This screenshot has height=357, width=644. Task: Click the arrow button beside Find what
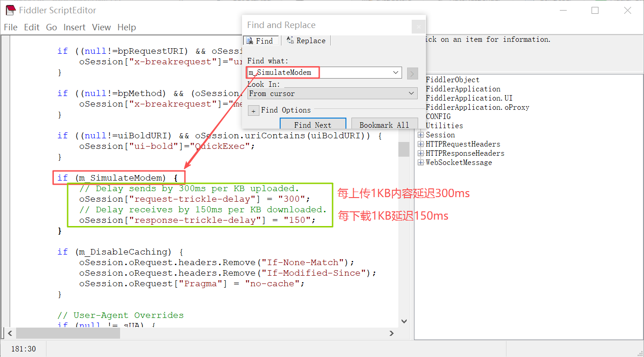tap(412, 73)
